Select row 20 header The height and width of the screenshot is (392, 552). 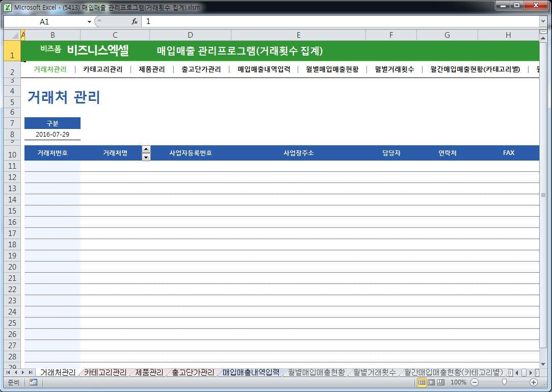tap(12, 267)
